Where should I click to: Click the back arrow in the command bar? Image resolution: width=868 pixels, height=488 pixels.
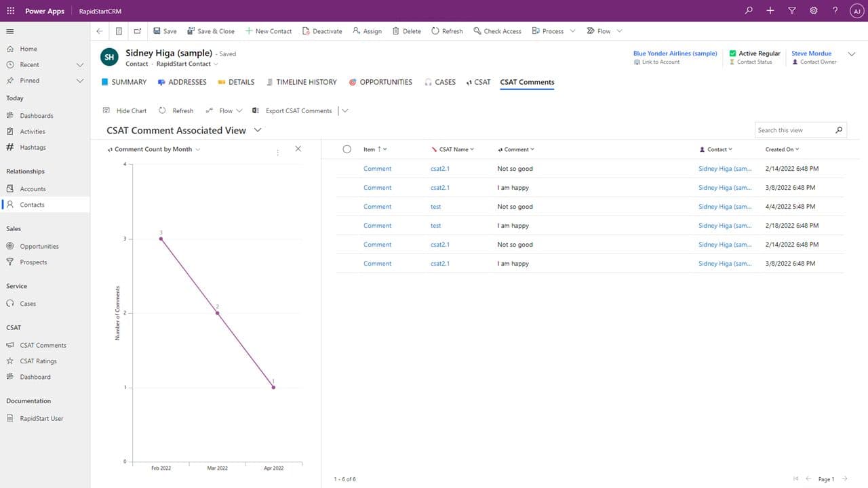click(x=100, y=31)
